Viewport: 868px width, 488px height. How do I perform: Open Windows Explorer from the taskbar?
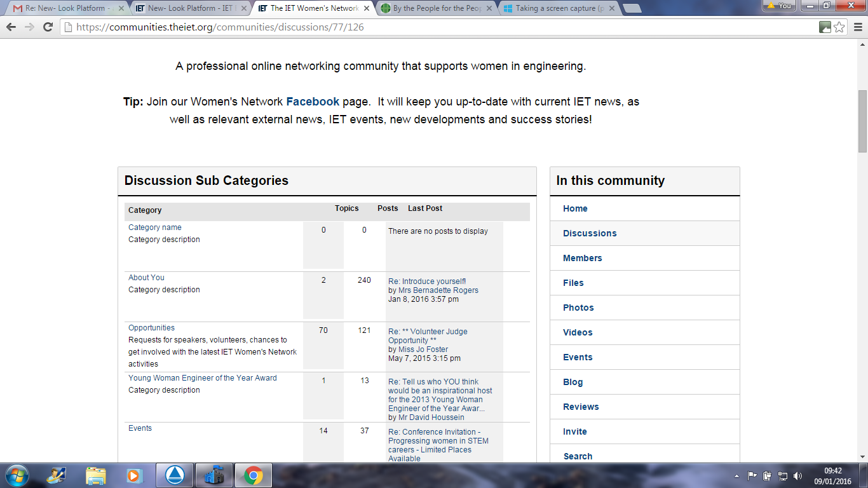(96, 475)
